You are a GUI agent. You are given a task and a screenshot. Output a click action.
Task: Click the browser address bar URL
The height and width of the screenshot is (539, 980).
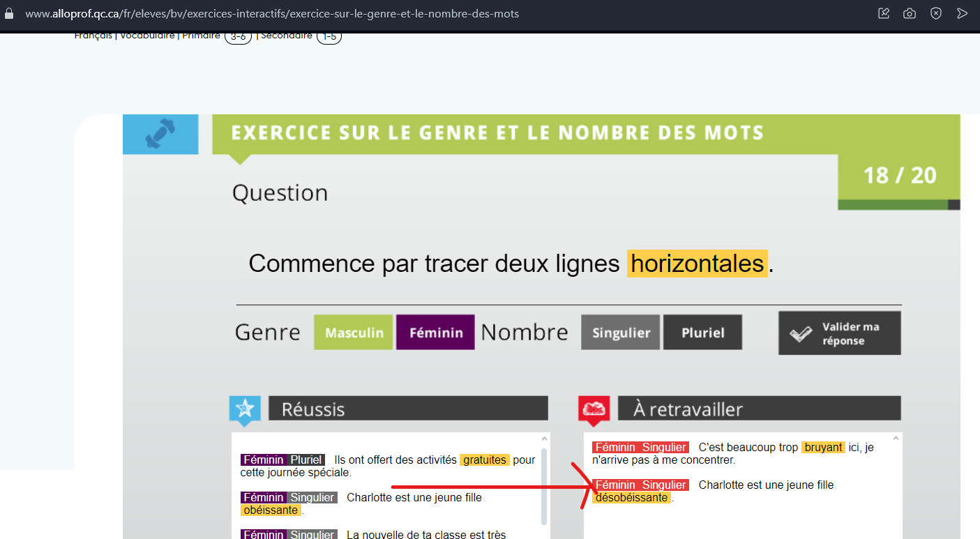(x=272, y=13)
